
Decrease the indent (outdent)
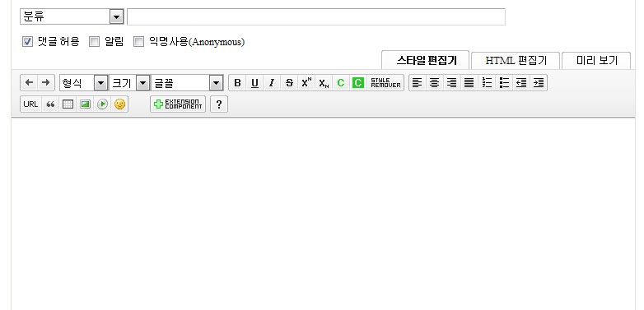click(521, 83)
